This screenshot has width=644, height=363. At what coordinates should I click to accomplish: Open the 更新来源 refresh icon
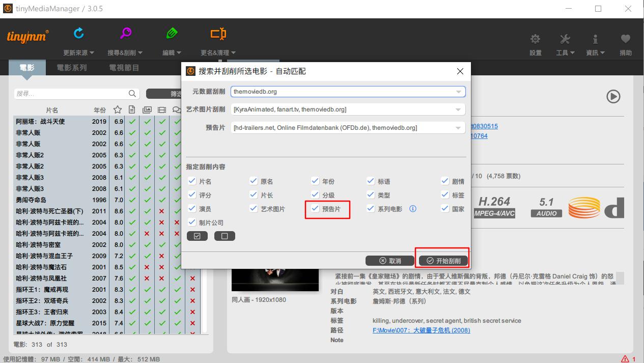[78, 32]
